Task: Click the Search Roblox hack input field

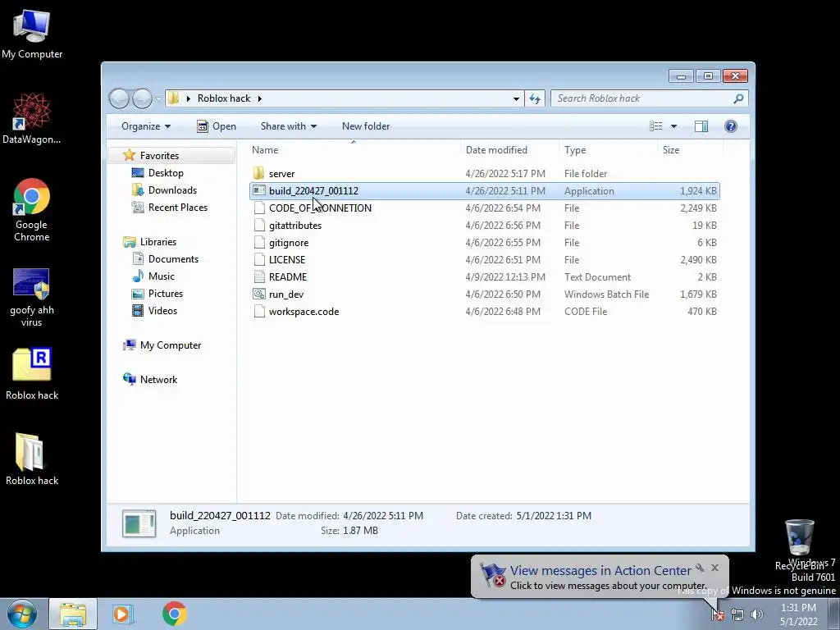Action: [x=642, y=98]
